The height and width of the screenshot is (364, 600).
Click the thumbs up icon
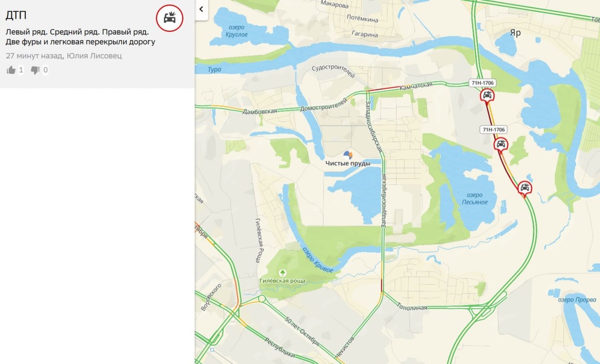point(11,70)
